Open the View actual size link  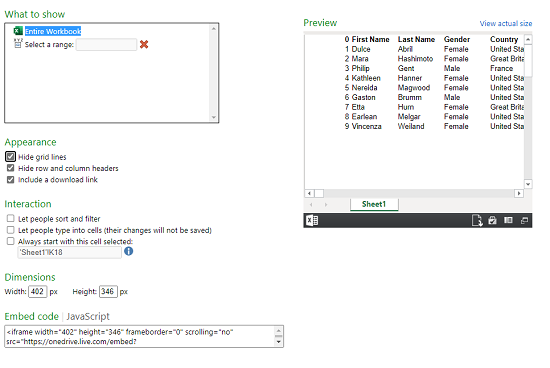tap(506, 24)
